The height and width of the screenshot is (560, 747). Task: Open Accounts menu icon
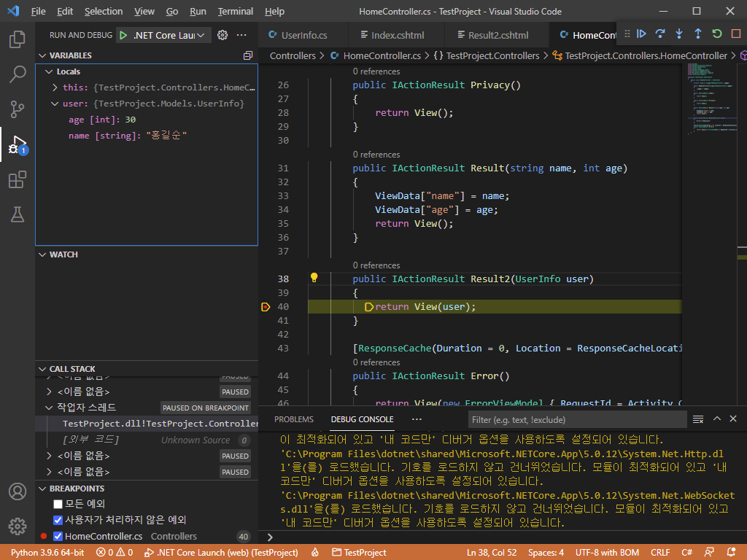tap(18, 491)
